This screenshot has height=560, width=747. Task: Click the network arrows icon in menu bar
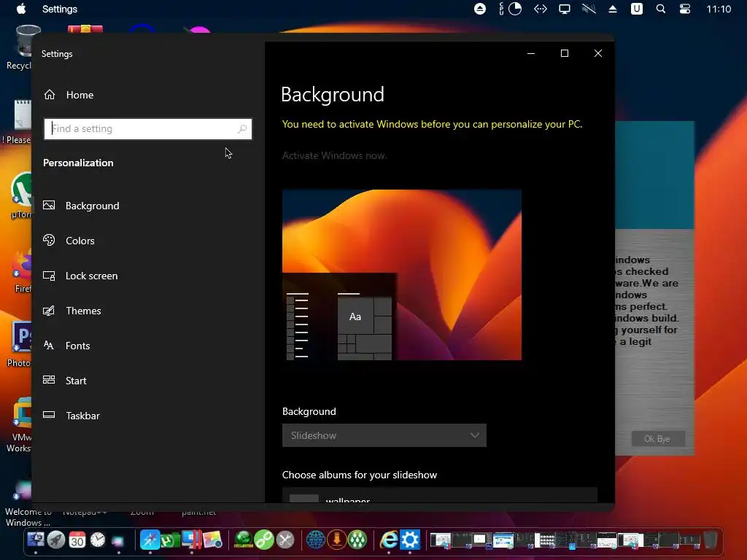tap(541, 9)
